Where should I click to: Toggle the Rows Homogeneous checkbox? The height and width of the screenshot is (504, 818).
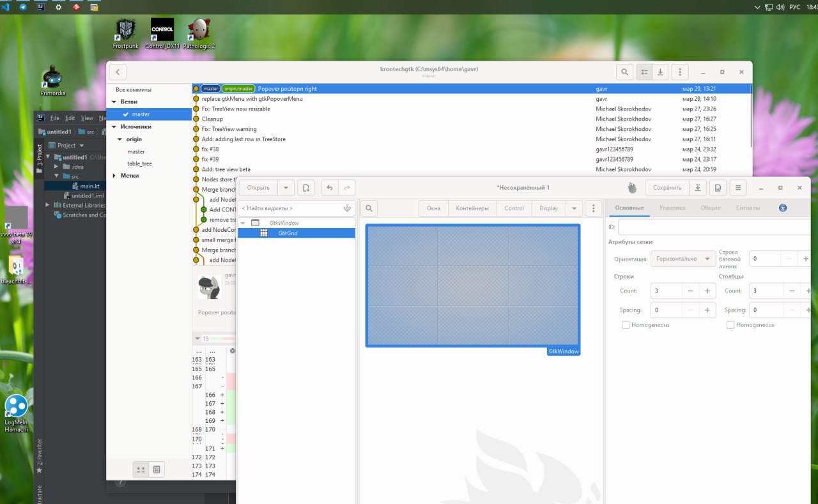[626, 325]
